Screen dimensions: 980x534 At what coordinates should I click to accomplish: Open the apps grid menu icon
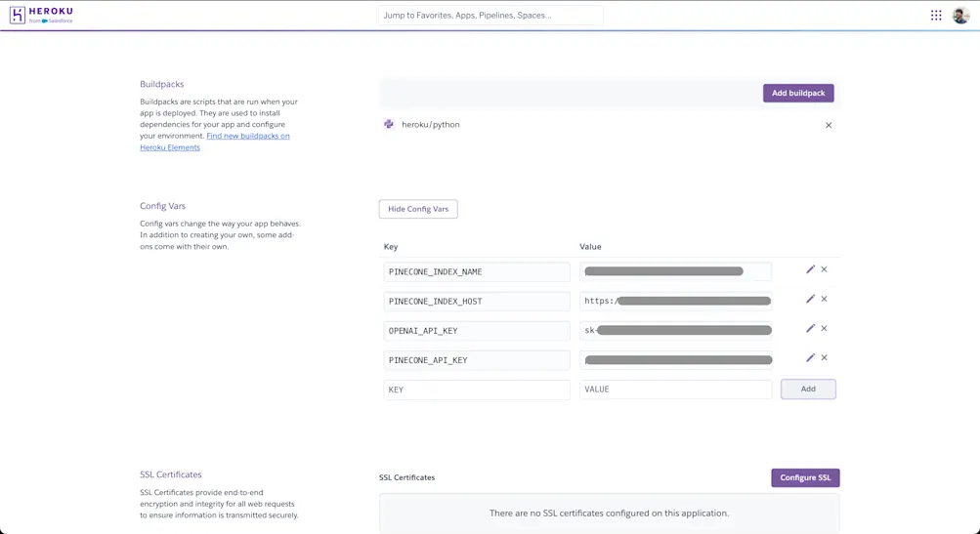[936, 15]
